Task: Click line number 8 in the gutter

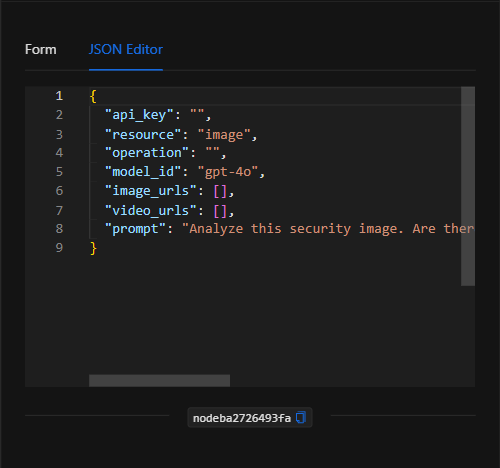Action: 59,229
